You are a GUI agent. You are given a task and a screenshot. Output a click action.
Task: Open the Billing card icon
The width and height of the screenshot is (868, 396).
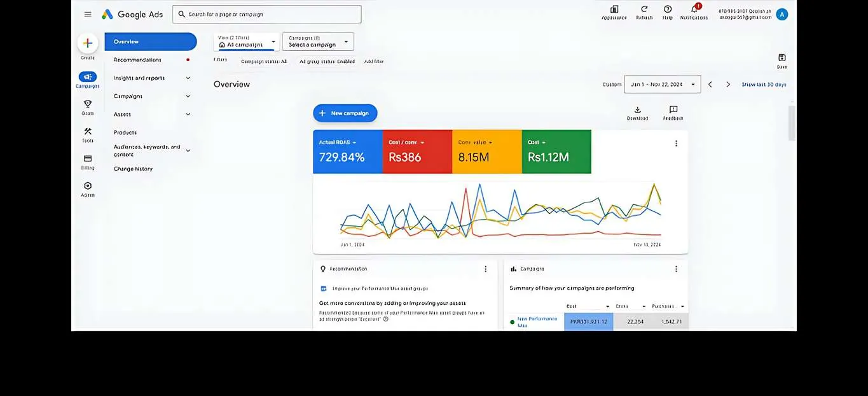[88, 159]
